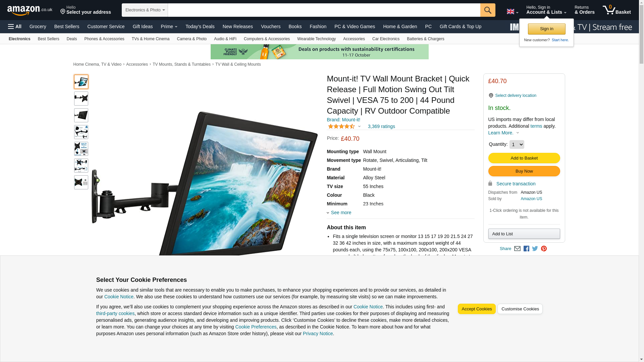Click the search magnifier button
Viewport: 644px width, 362px height.
pyautogui.click(x=488, y=10)
